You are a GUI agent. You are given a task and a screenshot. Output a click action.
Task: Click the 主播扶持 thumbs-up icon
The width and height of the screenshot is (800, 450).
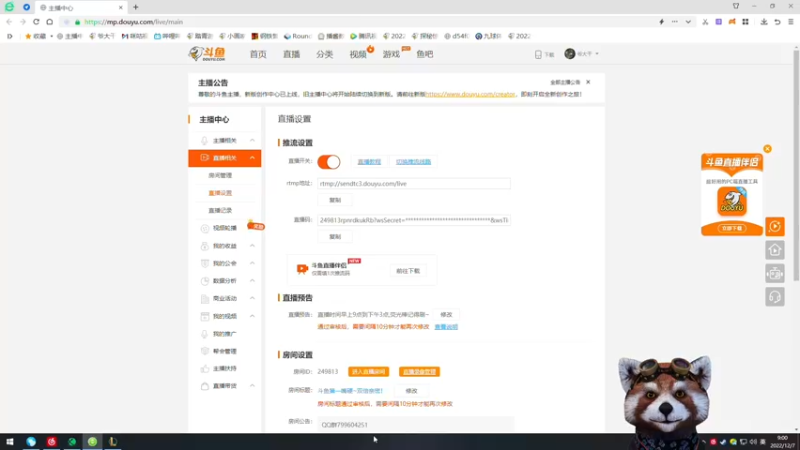205,368
